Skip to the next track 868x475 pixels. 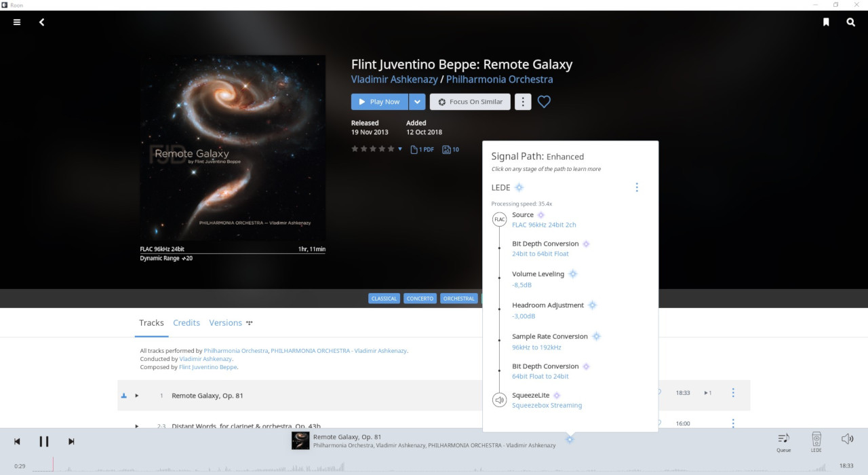(71, 441)
